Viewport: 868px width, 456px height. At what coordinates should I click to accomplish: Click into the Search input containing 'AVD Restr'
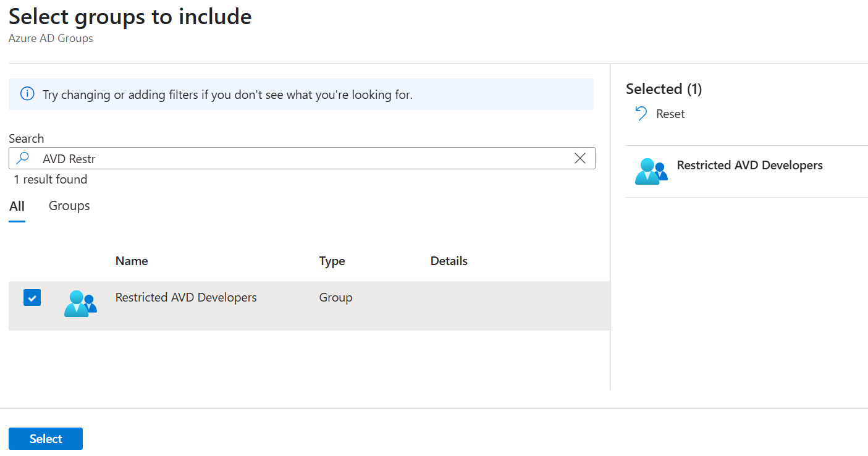pos(302,158)
